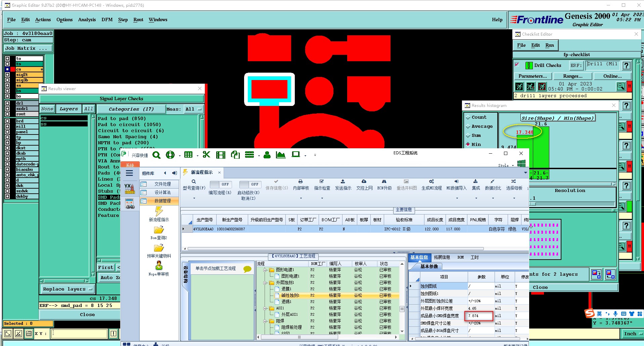This screenshot has height=346, width=644.
Task: Click the monitor screen icon in EDS toolbar
Action: (x=295, y=154)
